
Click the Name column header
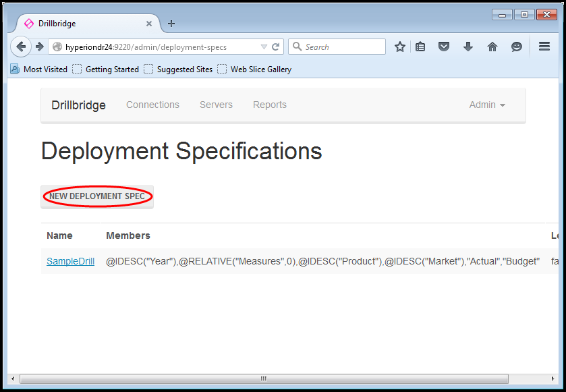(x=59, y=235)
